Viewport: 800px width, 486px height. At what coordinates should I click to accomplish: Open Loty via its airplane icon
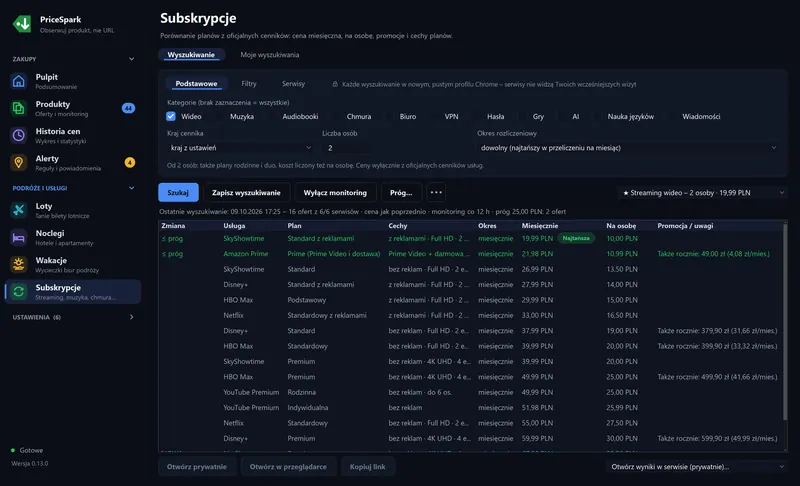tap(19, 210)
